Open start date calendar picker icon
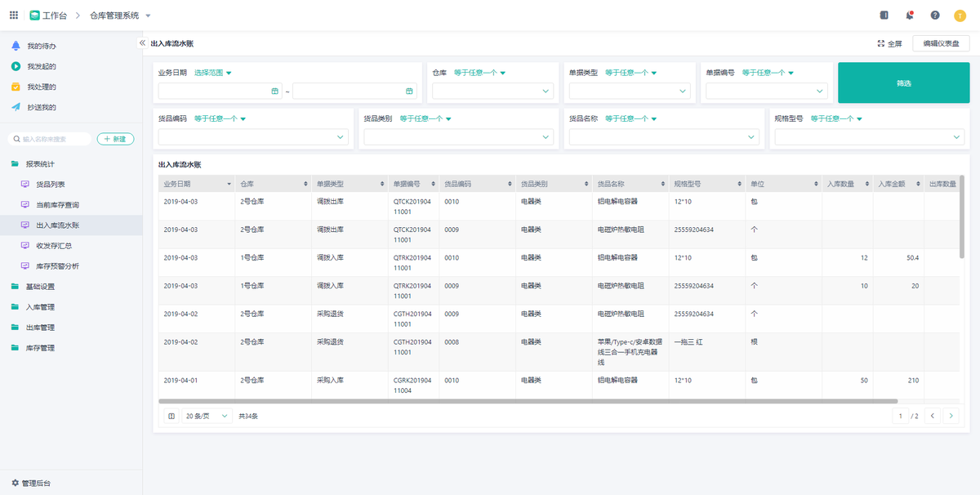Viewport: 980px width, 495px height. tap(275, 91)
